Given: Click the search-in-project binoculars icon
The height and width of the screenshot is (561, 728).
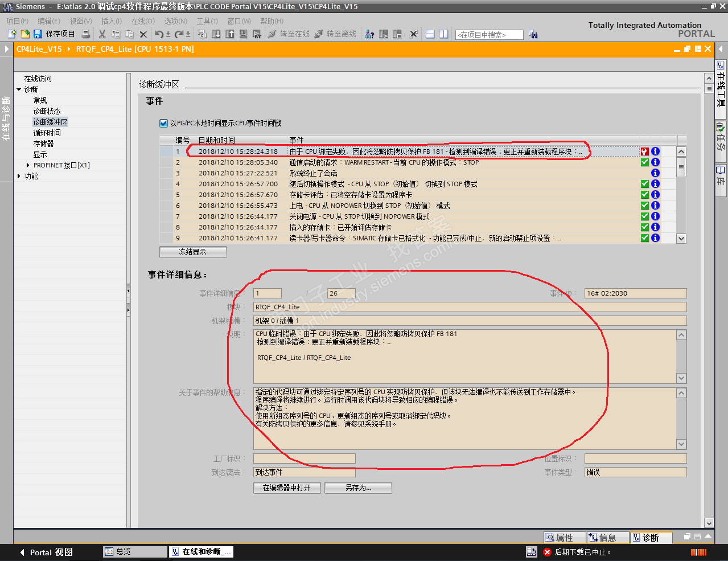Looking at the screenshot, I should click(x=533, y=34).
